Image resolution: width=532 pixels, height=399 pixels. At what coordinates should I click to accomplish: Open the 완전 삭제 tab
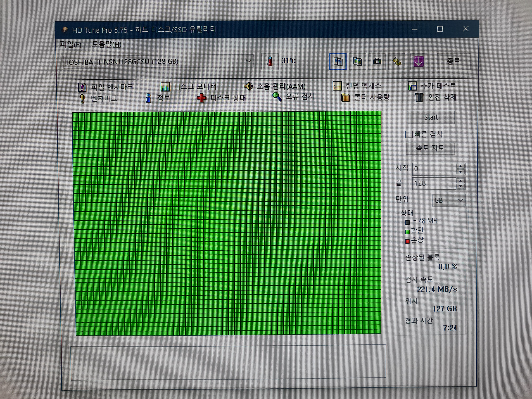click(x=436, y=97)
